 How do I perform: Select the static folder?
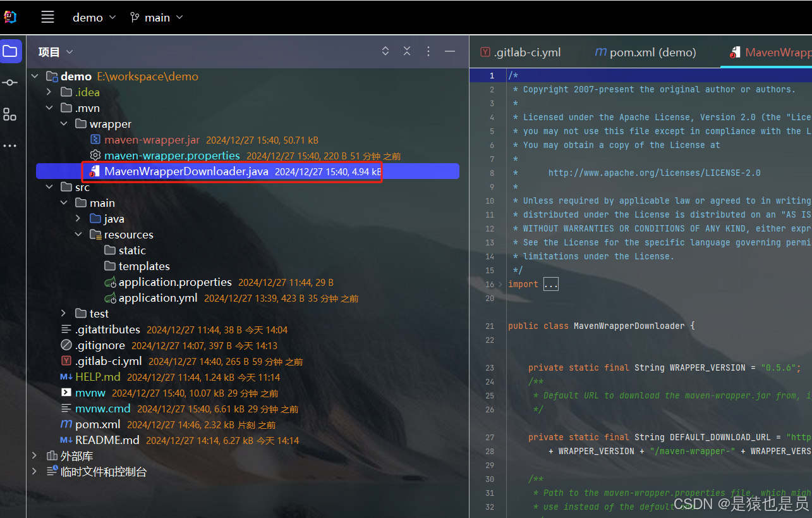click(132, 250)
